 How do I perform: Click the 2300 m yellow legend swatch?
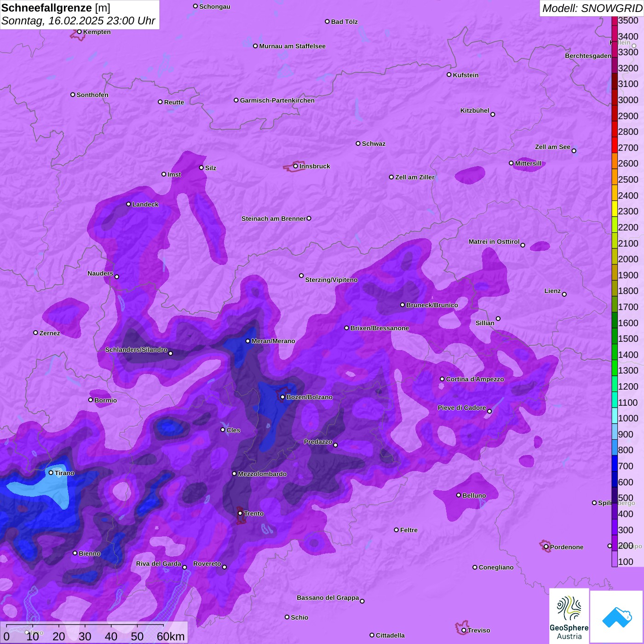(615, 208)
